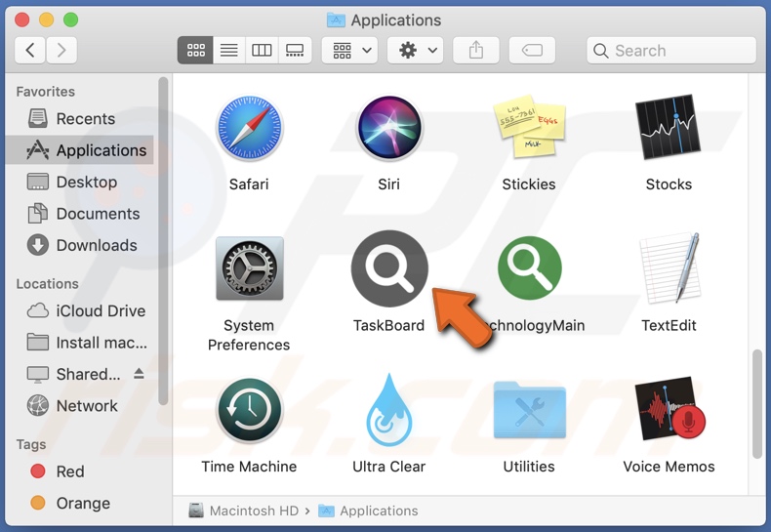Open the action gear dropdown menu

415,50
